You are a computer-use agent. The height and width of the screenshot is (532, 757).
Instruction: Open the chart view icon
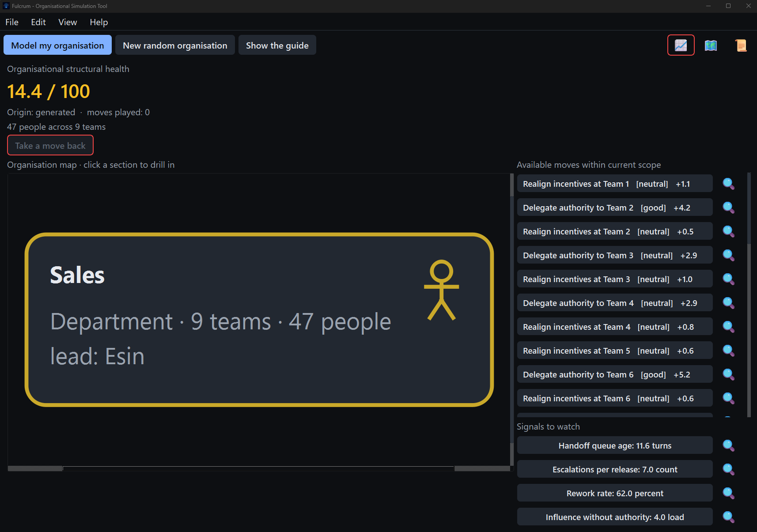coord(681,45)
